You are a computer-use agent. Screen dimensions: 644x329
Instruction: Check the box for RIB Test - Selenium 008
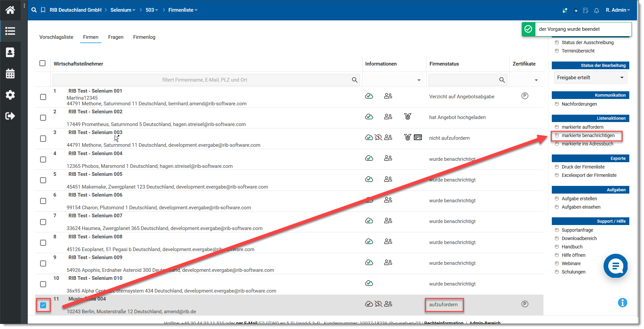43,243
